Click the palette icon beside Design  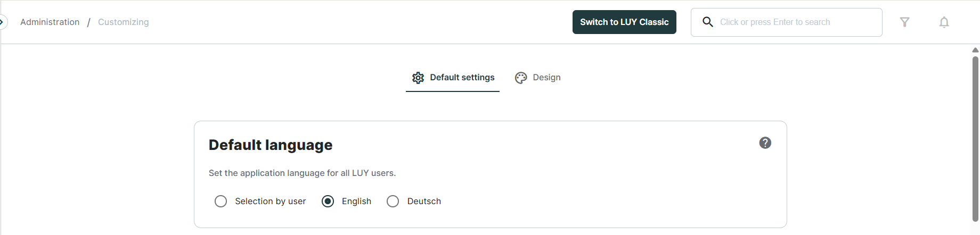point(521,78)
